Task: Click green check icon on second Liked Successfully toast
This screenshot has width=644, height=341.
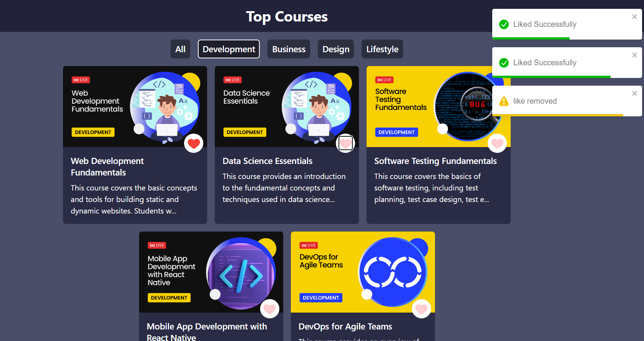Action: (504, 63)
